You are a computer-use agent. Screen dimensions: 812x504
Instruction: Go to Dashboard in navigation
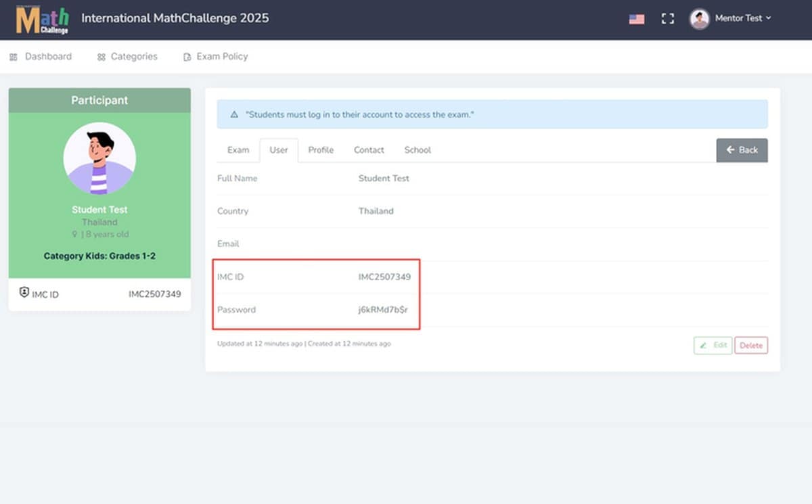(41, 57)
